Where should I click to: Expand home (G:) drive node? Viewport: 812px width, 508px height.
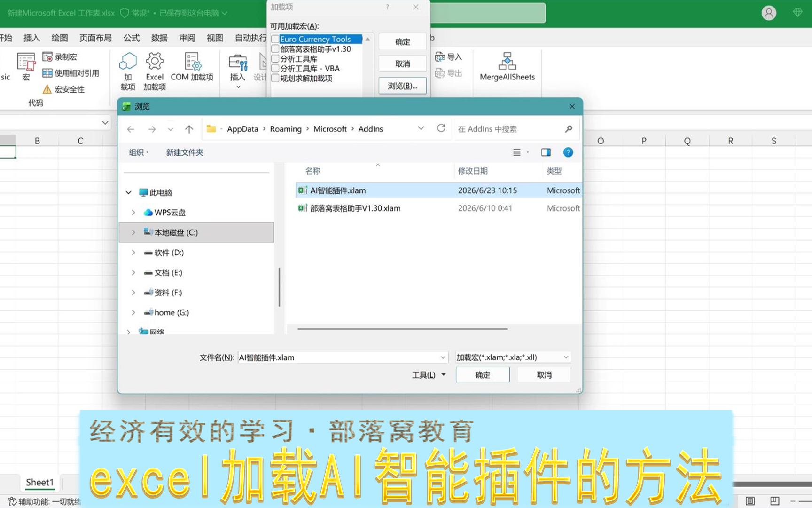click(133, 312)
